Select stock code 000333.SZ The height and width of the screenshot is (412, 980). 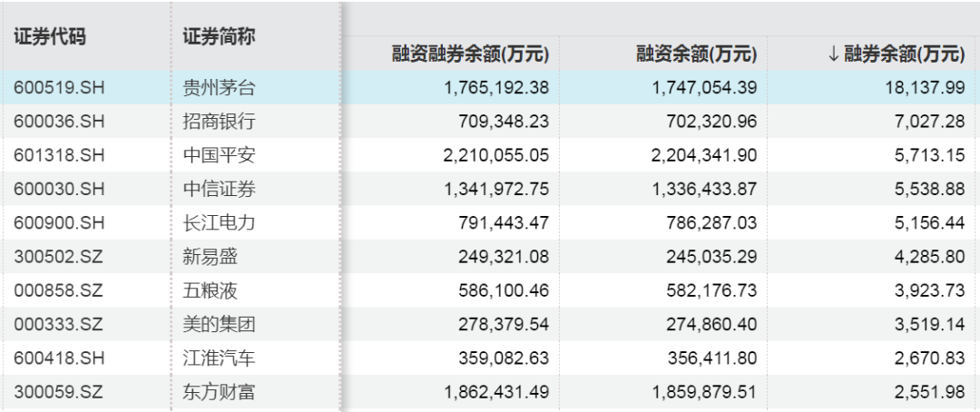[58, 324]
